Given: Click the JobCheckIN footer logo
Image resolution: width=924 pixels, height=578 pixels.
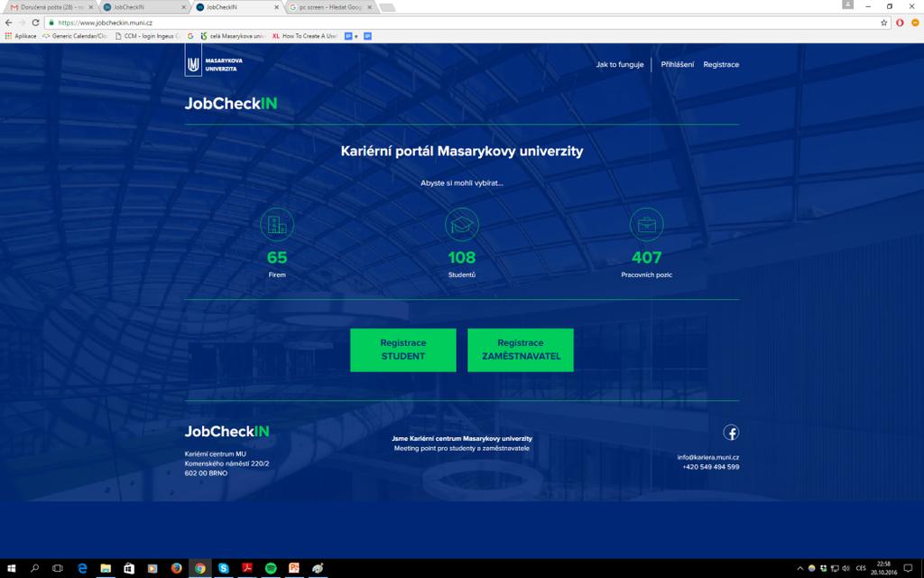Looking at the screenshot, I should point(226,431).
